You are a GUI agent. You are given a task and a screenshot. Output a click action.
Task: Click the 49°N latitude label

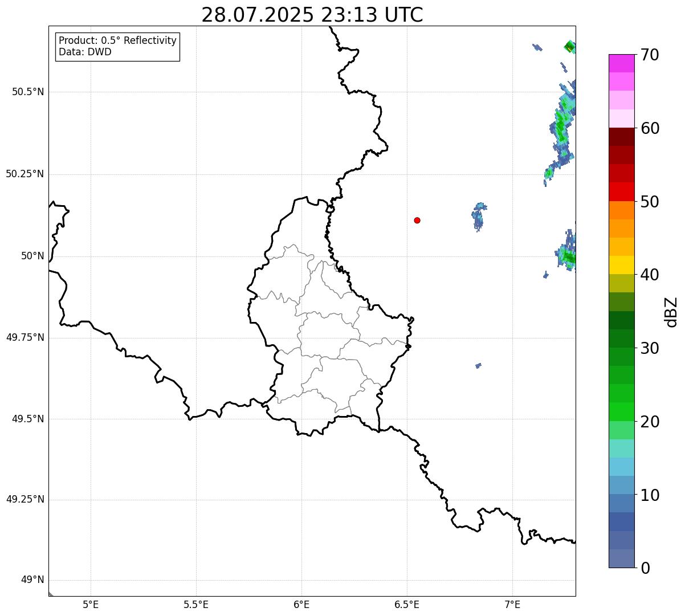pyautogui.click(x=32, y=580)
